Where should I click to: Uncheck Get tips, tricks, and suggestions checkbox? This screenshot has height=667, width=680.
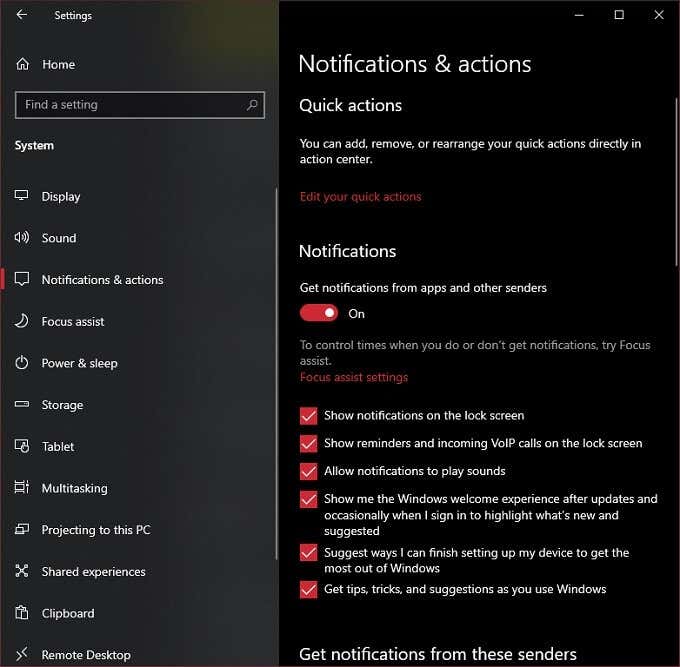(308, 589)
